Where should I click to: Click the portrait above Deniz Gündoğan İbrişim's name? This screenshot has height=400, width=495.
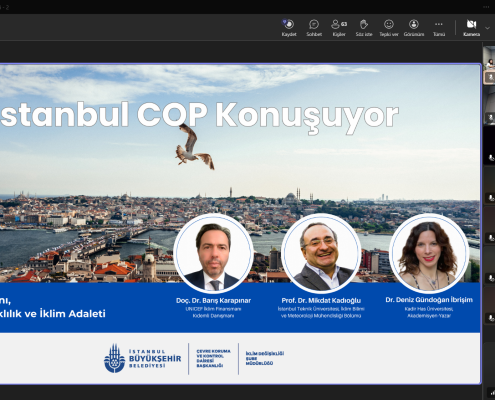(429, 253)
